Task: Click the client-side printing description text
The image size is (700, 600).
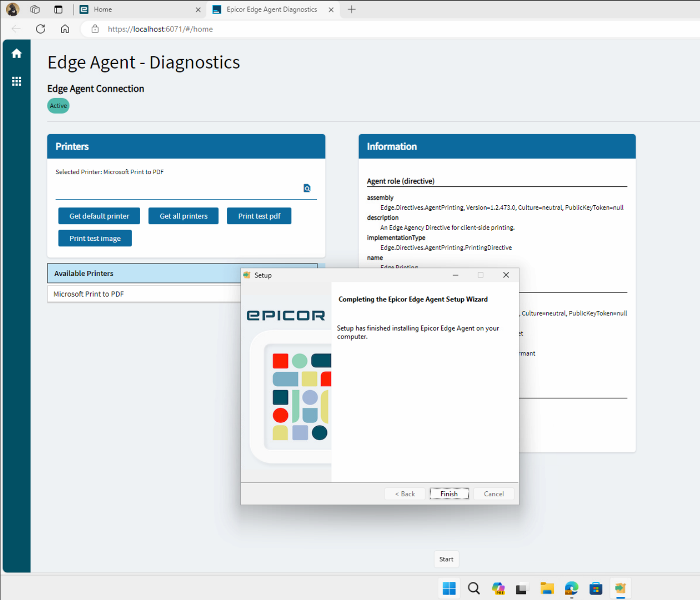Action: pyautogui.click(x=447, y=227)
